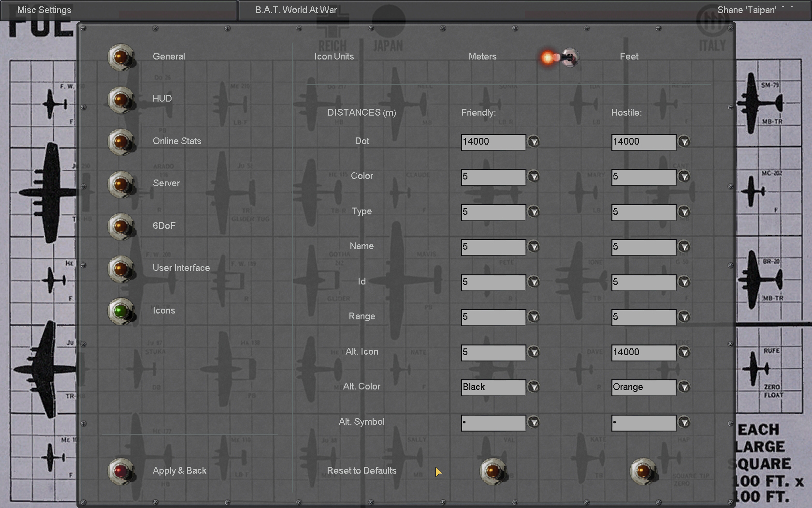Click the DISTANCES (m) heading
812x508 pixels.
click(362, 113)
